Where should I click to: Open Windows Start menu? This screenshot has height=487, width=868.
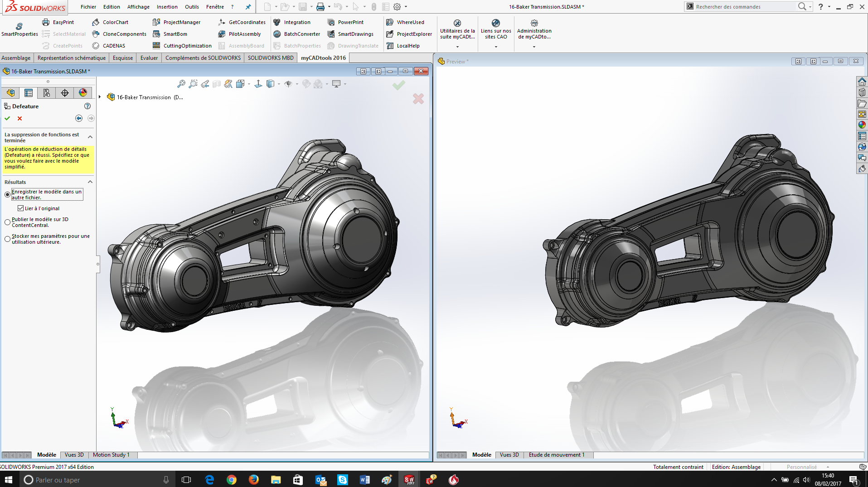pos(8,480)
